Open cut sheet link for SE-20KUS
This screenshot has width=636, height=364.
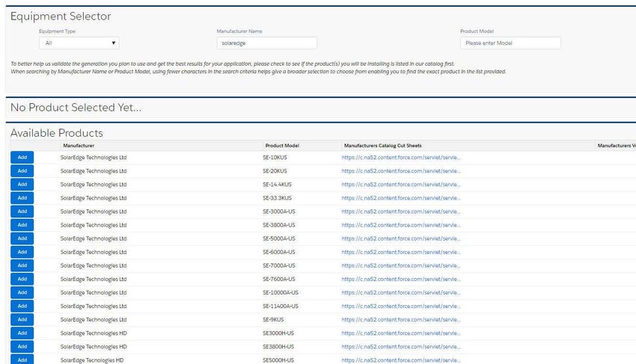point(401,171)
